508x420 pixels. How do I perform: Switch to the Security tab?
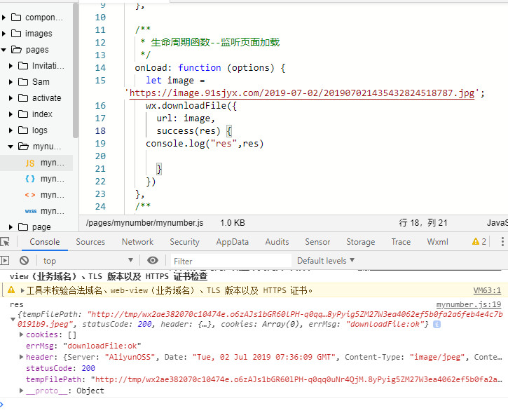(185, 242)
